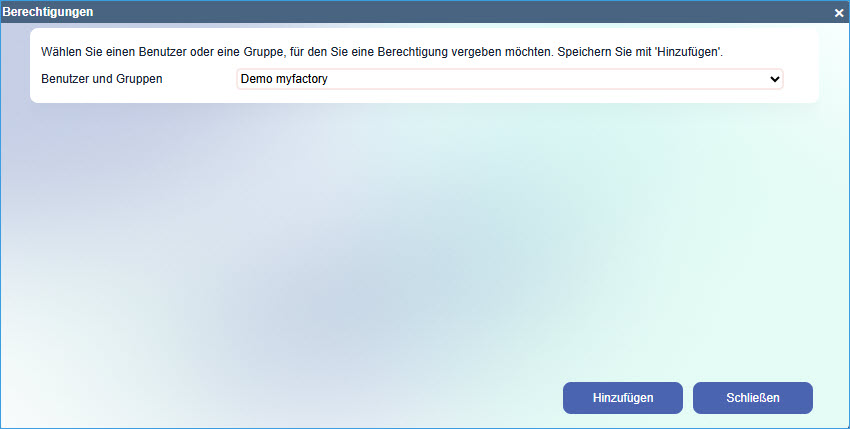Click white panel gap between label and dropdown
850x429 pixels.
click(200, 79)
